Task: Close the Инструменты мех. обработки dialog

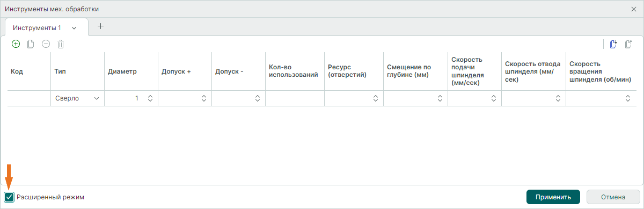Action: pos(633,9)
